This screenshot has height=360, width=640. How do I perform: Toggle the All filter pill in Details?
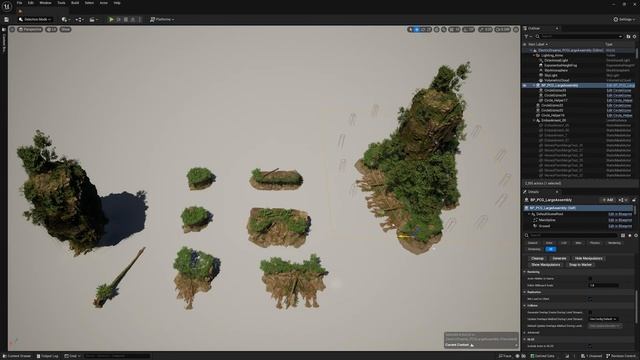(551, 249)
